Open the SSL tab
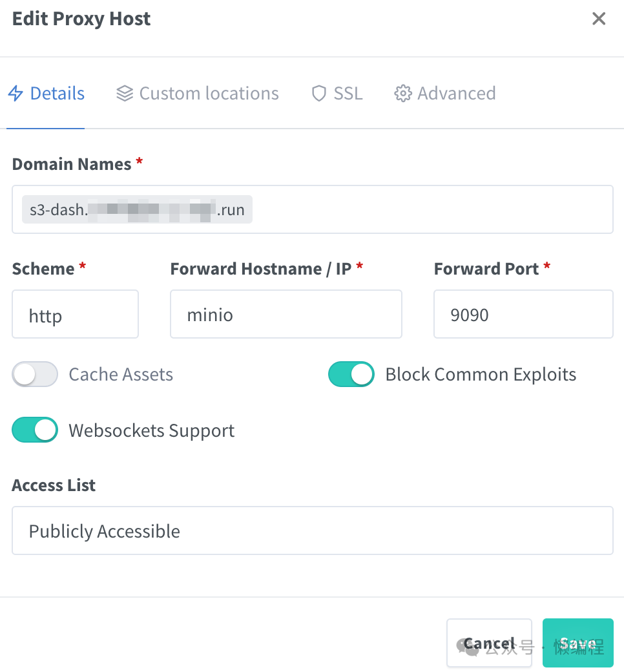This screenshot has height=672, width=624. (337, 94)
